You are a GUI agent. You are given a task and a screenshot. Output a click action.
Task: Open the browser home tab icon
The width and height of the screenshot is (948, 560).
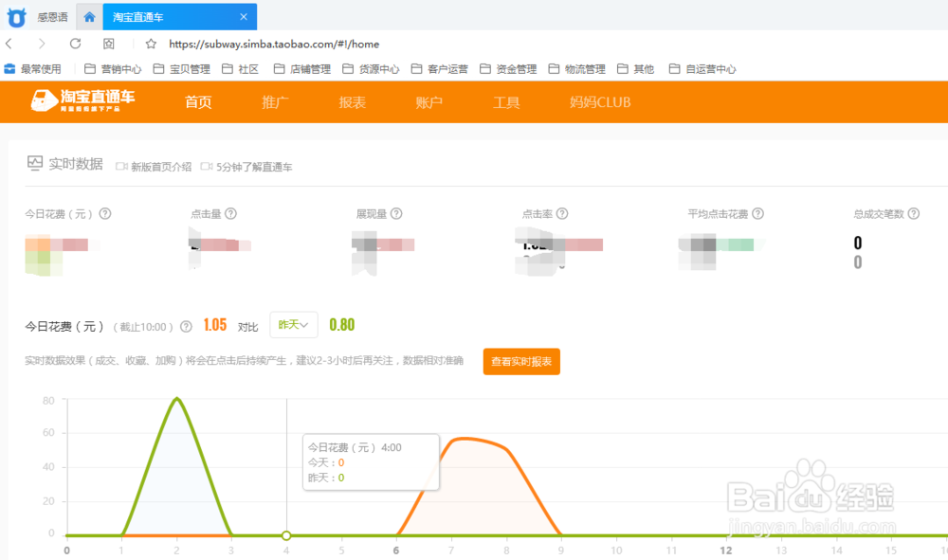(89, 17)
